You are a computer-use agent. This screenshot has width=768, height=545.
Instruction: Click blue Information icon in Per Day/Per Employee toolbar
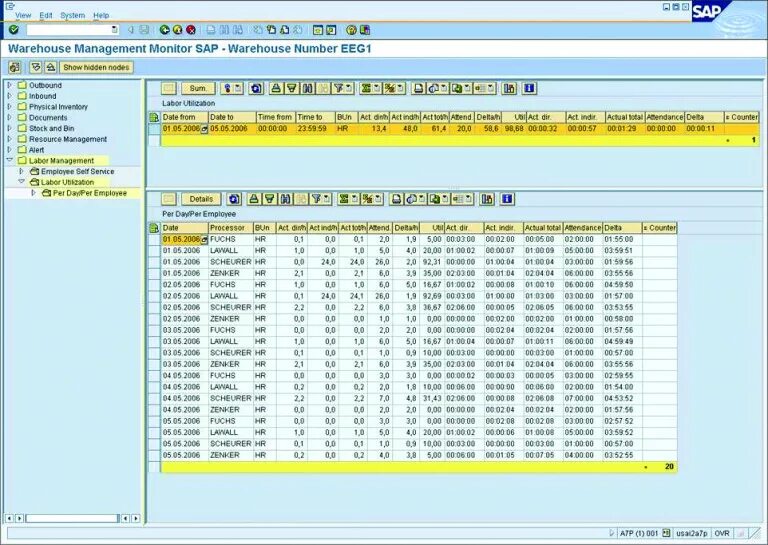507,199
